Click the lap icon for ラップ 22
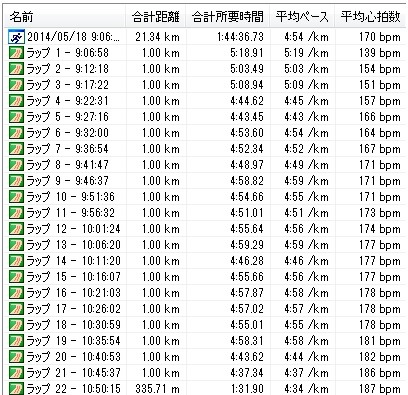The width and height of the screenshot is (408, 395). 16,389
